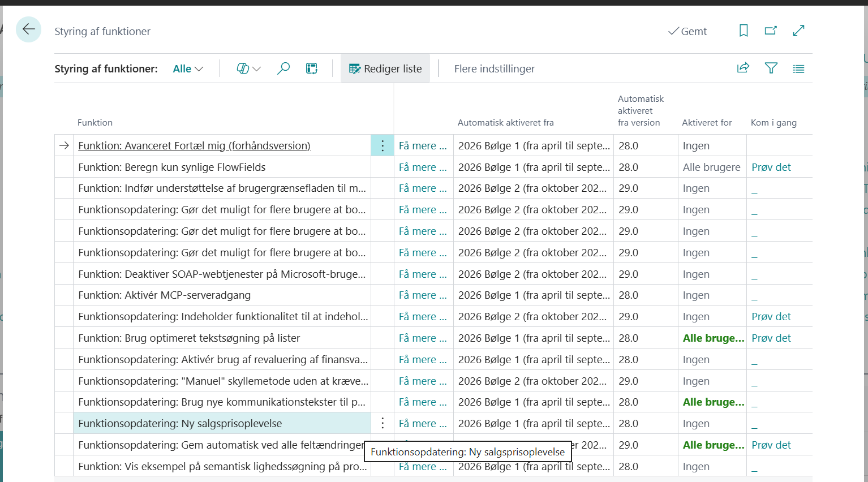Open Flere indstillinger menu
This screenshot has height=482, width=868.
click(x=494, y=68)
